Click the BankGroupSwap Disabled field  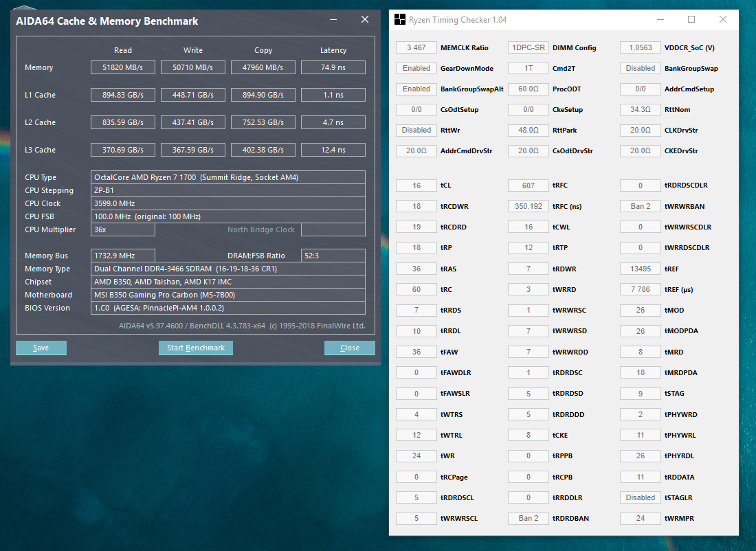tap(641, 69)
